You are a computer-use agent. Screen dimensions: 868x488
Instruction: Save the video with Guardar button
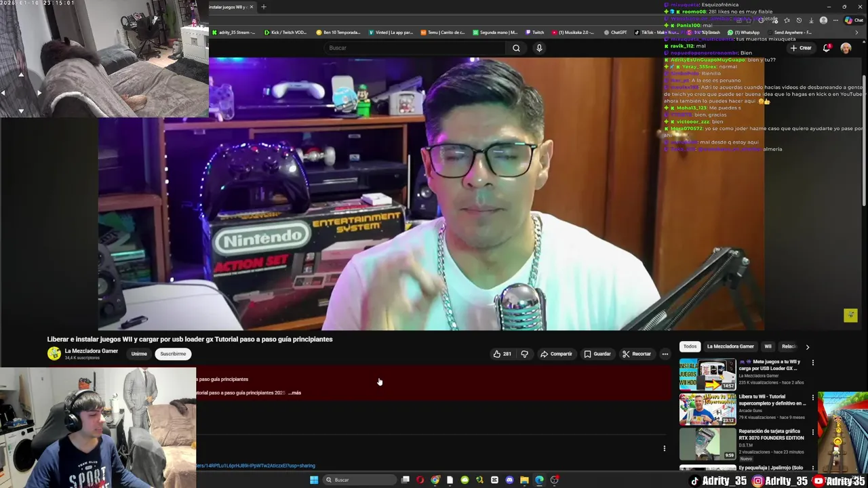tap(597, 354)
